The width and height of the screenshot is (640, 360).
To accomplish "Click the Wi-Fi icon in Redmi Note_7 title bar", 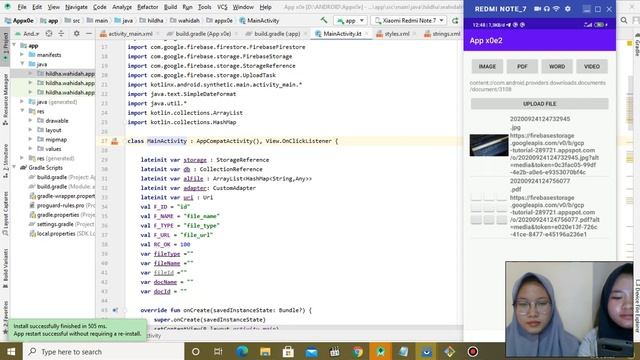I will pos(556,9).
